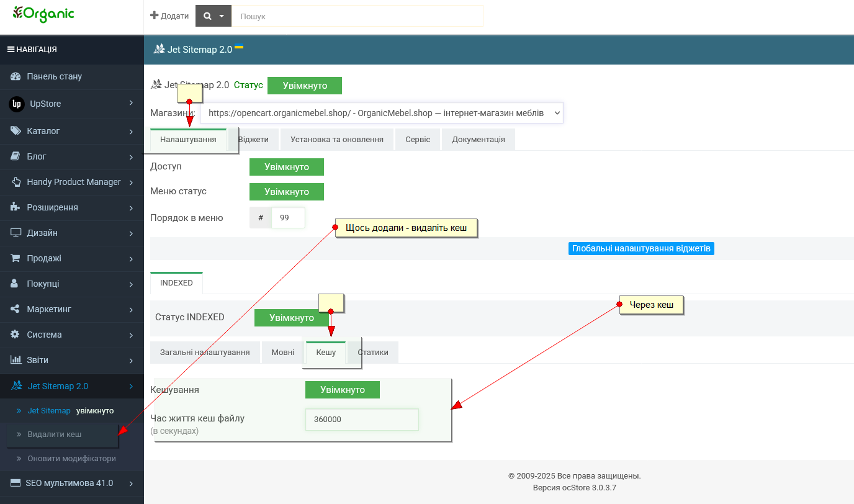The image size is (854, 504).
Task: Expand the Блог menu
Action: point(131,156)
